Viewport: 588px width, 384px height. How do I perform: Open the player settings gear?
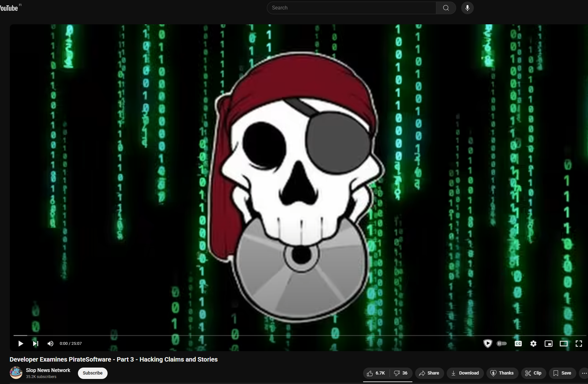(x=533, y=344)
